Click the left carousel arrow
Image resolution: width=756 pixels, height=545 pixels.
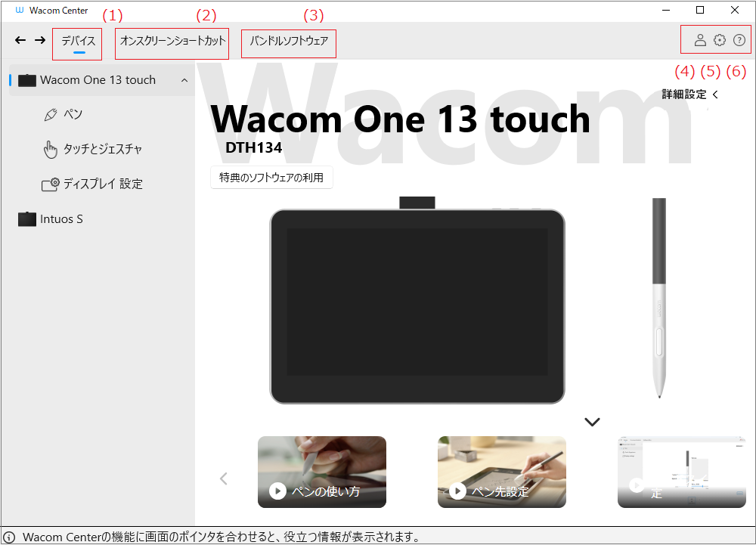pyautogui.click(x=223, y=478)
